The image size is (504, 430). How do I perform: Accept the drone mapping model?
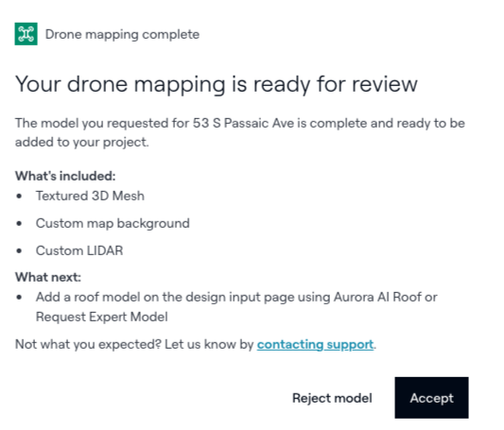point(432,398)
